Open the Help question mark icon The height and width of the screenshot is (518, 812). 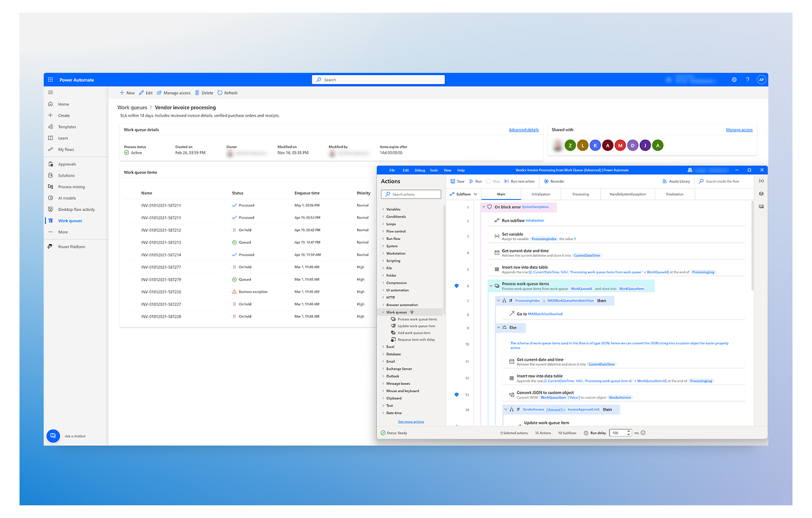pyautogui.click(x=748, y=80)
